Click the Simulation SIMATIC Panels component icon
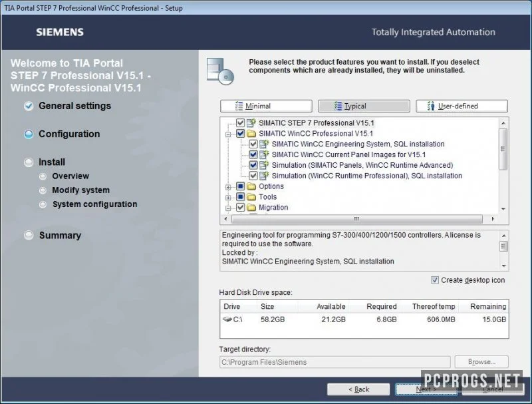Viewport: 532px width, 404px height. pos(264,165)
